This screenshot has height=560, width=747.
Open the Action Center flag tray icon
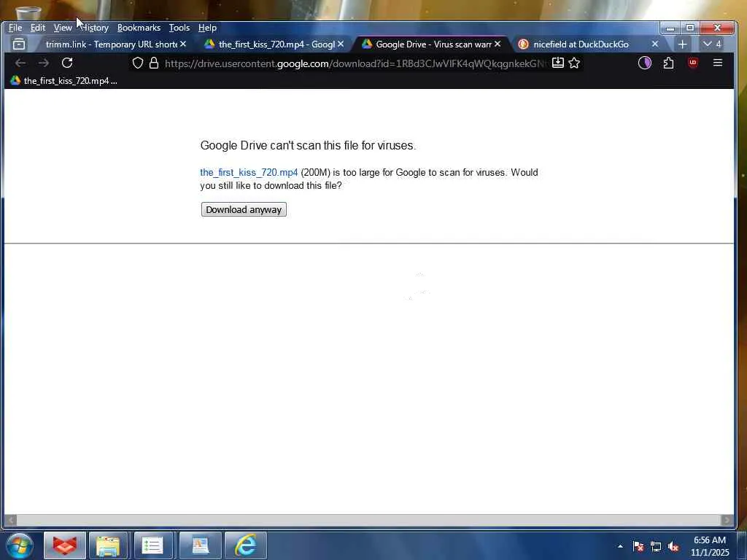(x=638, y=546)
